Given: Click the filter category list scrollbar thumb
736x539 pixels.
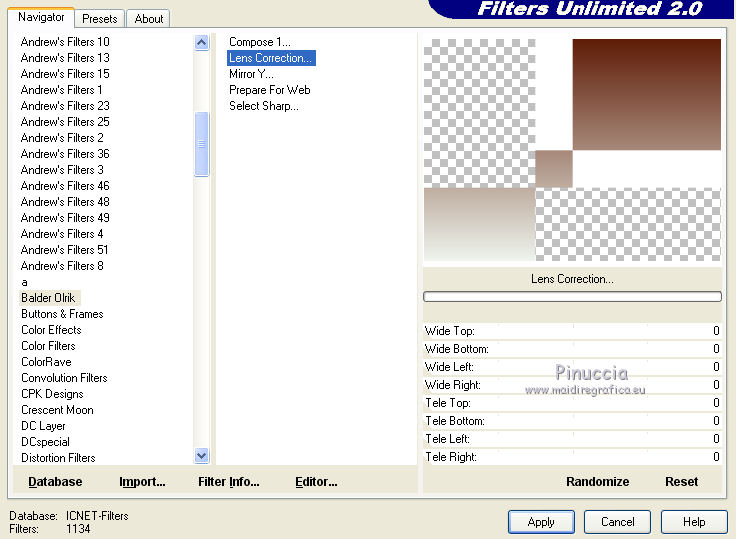Looking at the screenshot, I should click(201, 144).
